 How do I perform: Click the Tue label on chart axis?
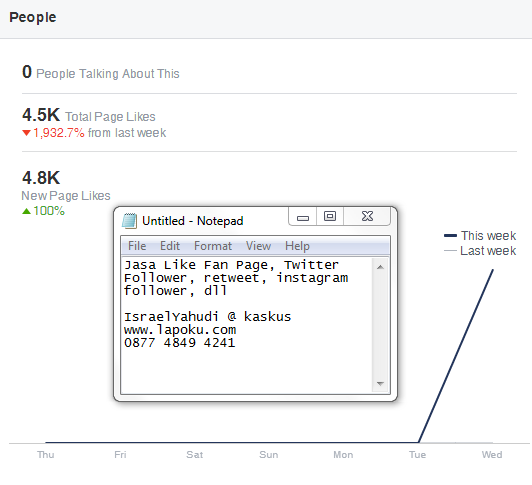[417, 455]
